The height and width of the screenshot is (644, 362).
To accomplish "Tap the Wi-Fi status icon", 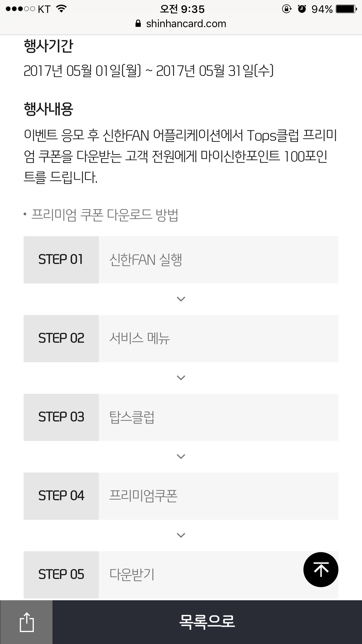I will tap(61, 9).
